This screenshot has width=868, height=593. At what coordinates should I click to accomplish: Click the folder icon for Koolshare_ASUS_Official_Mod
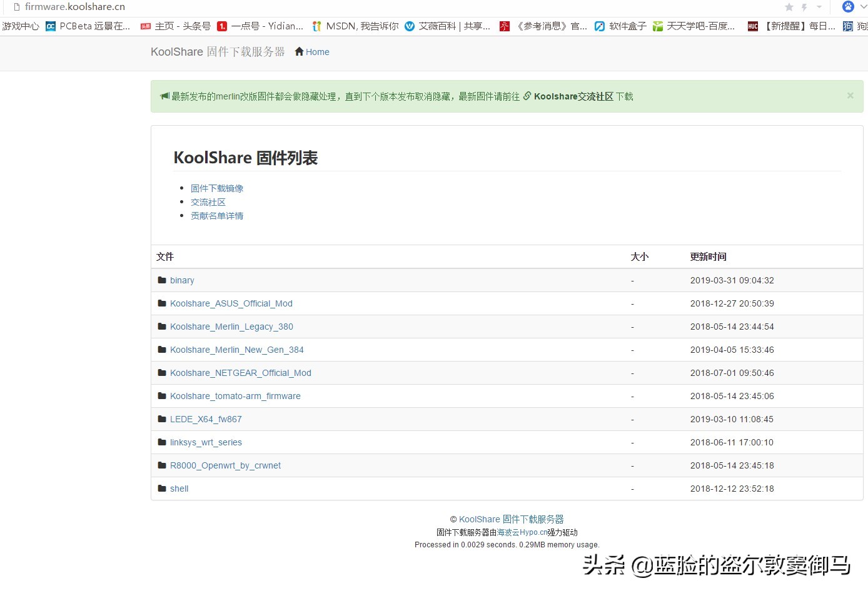coord(162,303)
